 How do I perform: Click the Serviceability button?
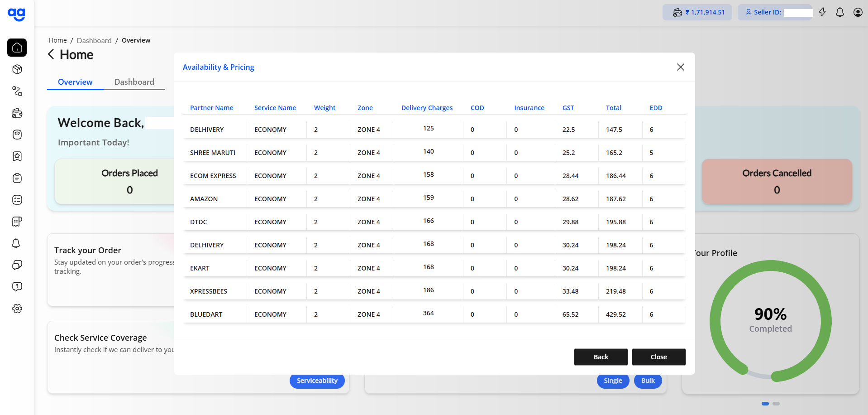coord(317,381)
